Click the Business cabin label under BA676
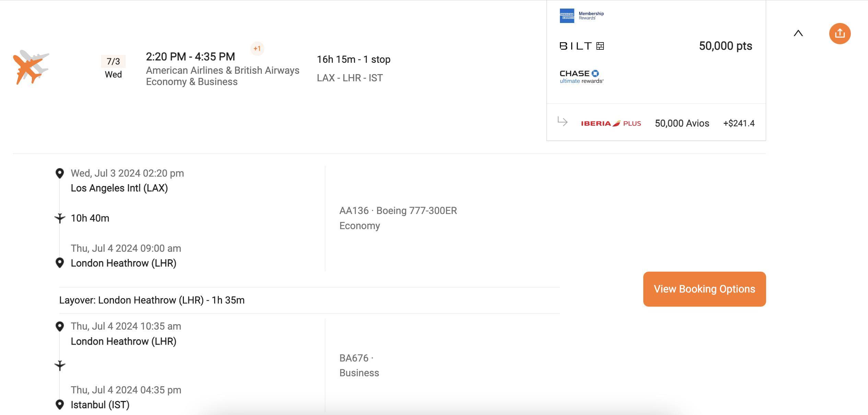The height and width of the screenshot is (415, 868). (x=359, y=373)
